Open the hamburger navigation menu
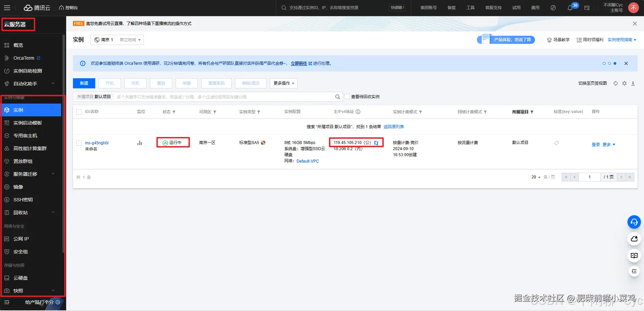 point(7,8)
